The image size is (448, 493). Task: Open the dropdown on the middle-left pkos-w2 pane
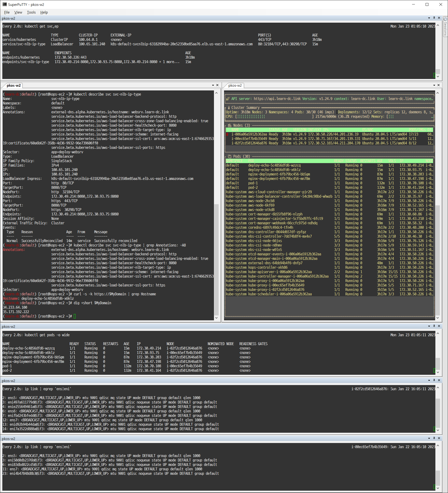(213, 85)
